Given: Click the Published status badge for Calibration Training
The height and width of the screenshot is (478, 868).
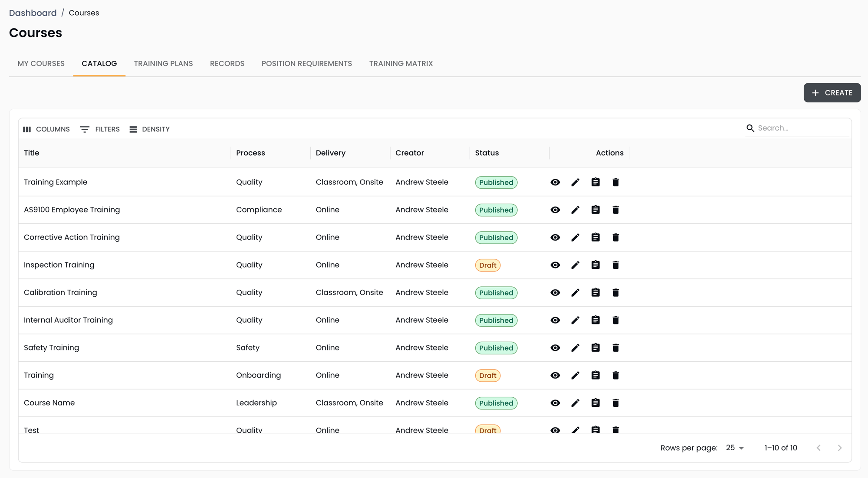Looking at the screenshot, I should 496,293.
